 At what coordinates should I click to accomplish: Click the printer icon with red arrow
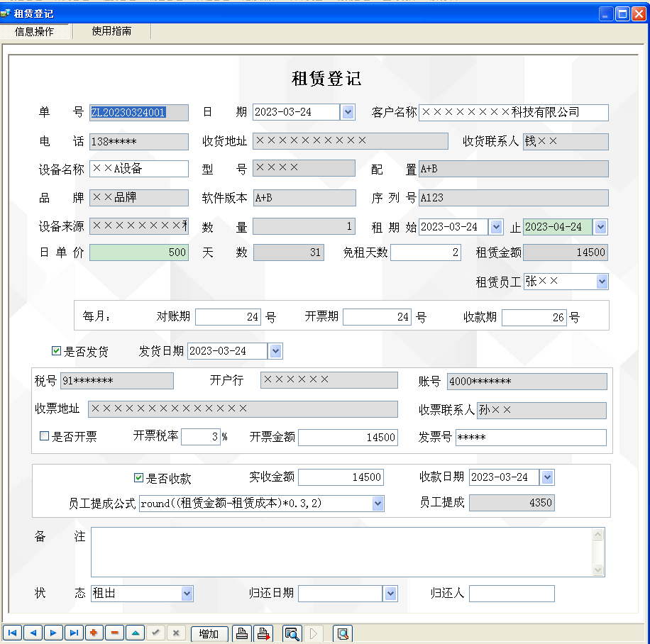click(x=263, y=633)
